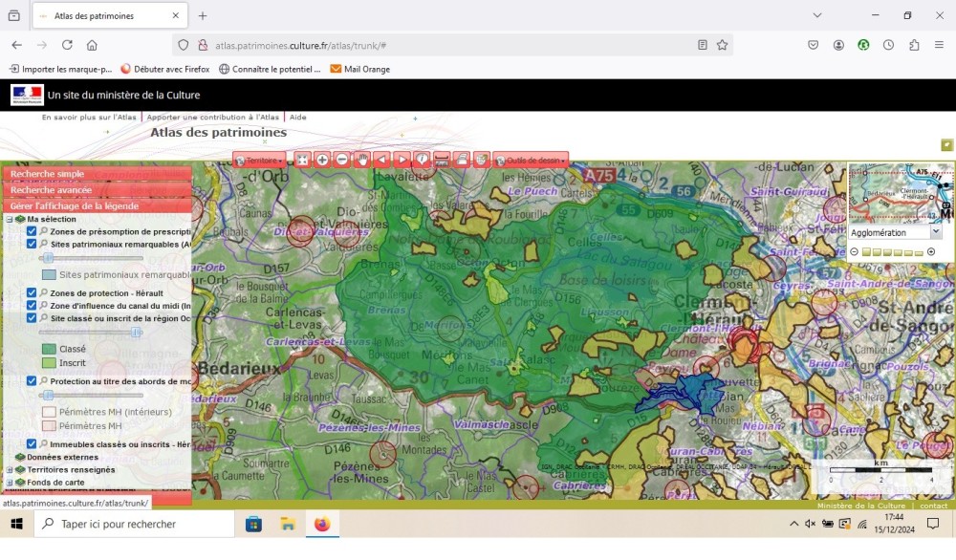Image resolution: width=956 pixels, height=560 pixels.
Task: Click 'En savoir plus sur l'Atlas' link
Action: pos(89,117)
